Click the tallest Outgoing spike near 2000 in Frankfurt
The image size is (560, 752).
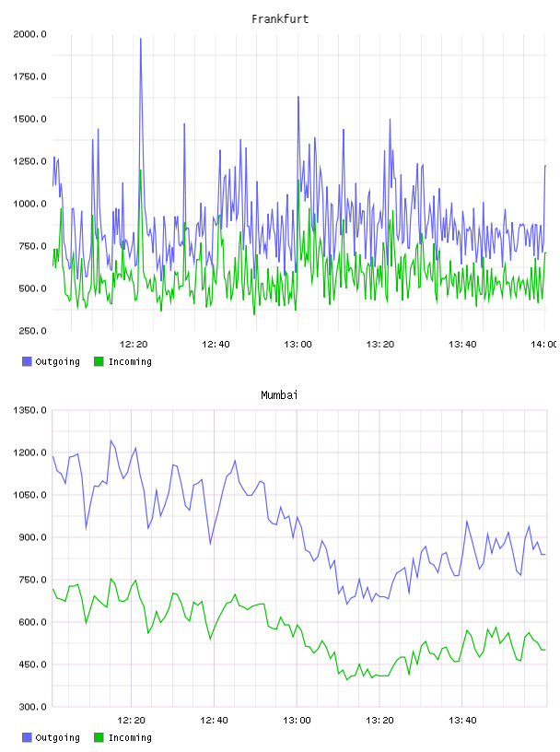click(x=141, y=40)
